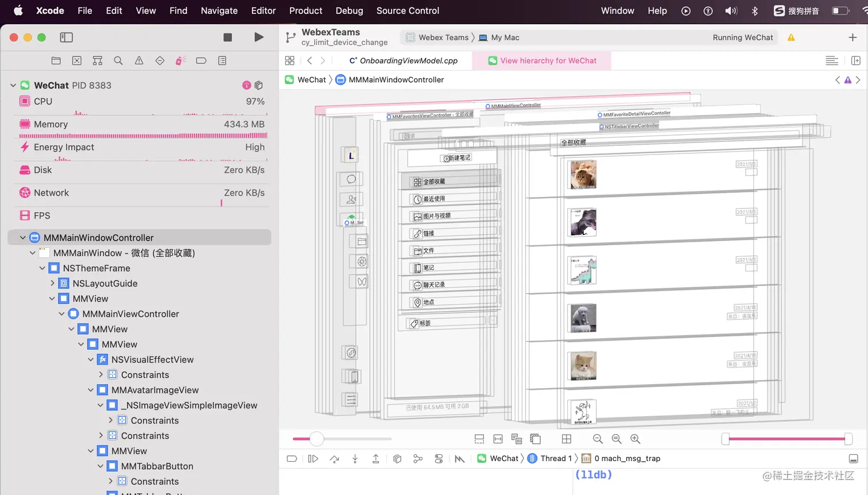Collapse the MMMainWindowController tree node
This screenshot has width=868, height=495.
click(23, 237)
